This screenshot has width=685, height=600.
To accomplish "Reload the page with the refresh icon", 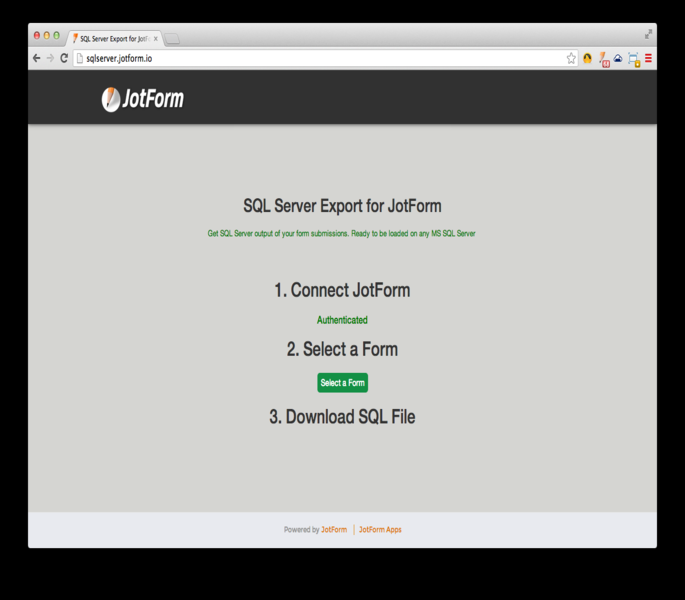I will click(65, 58).
